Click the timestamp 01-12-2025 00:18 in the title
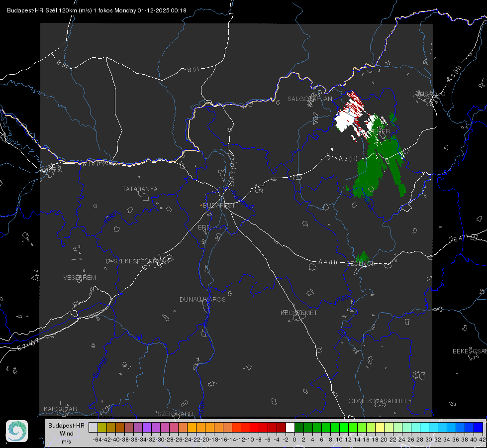487x448 pixels. coord(162,10)
